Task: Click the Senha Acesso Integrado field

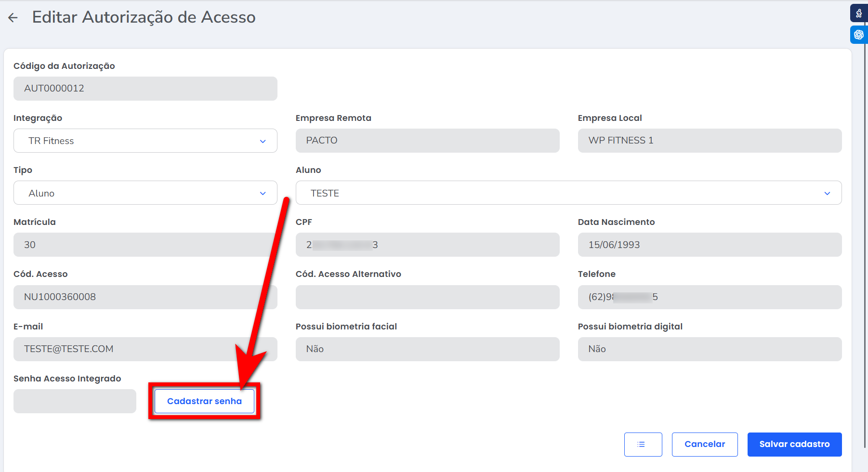Action: click(x=75, y=401)
